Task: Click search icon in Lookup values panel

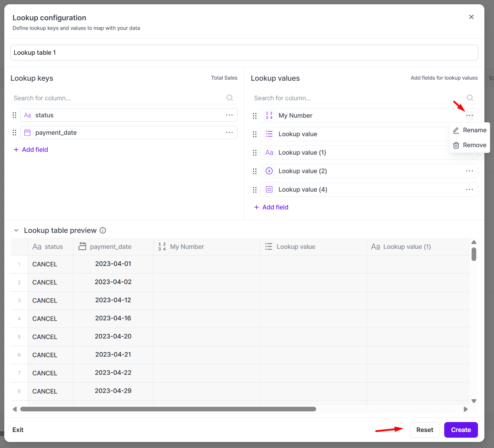Action: tap(470, 98)
